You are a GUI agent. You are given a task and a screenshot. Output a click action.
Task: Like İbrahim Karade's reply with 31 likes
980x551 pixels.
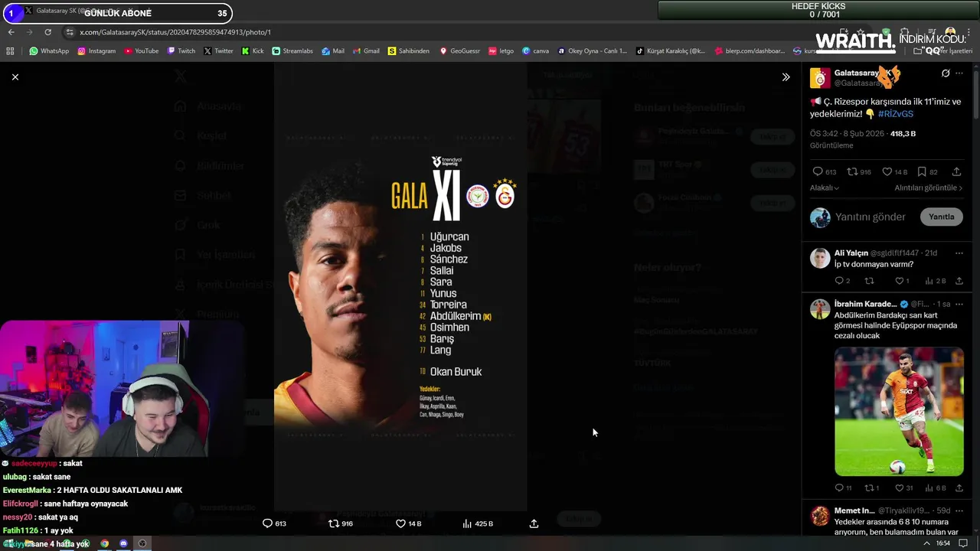coord(903,487)
